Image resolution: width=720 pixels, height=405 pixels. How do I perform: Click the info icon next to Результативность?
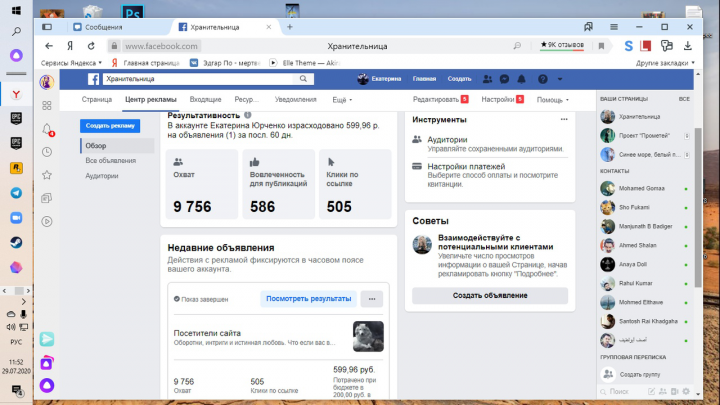click(x=248, y=115)
